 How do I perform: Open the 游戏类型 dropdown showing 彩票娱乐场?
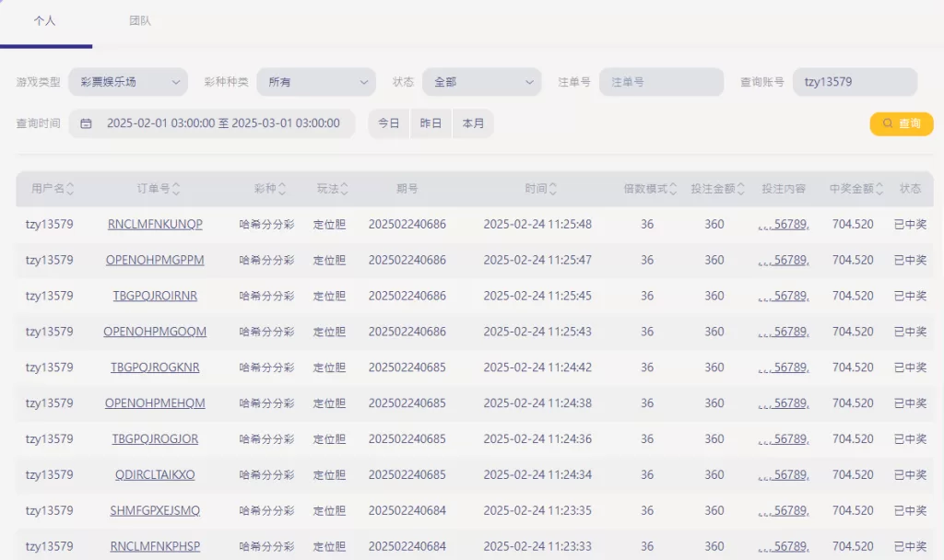128,82
